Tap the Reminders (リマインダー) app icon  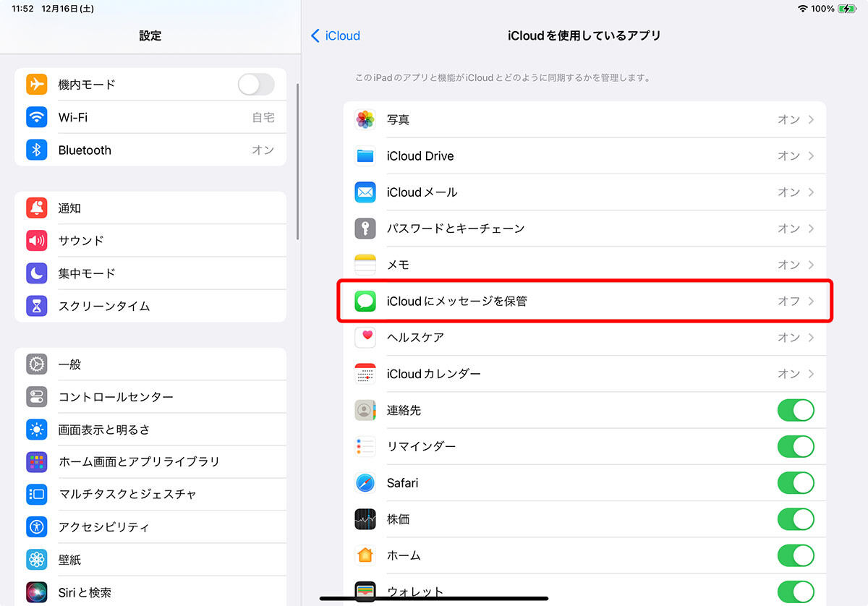[x=365, y=446]
